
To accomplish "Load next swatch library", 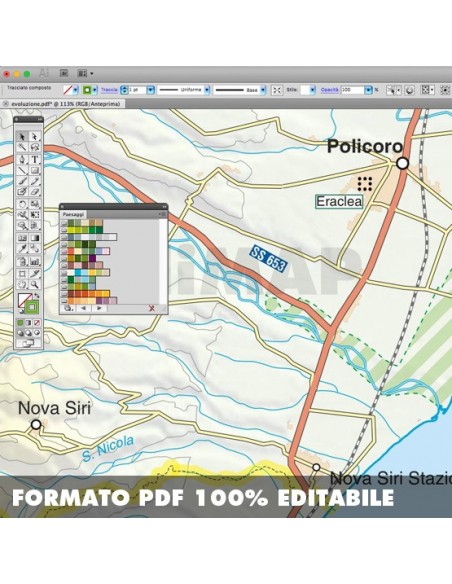I will (x=99, y=308).
